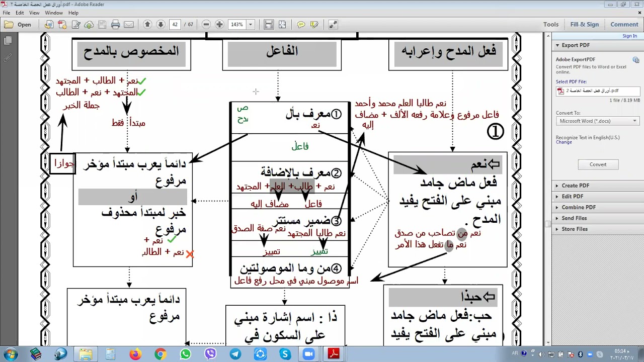This screenshot has width=644, height=362.
Task: Click the Create PDF online icon
Action: [62, 24]
